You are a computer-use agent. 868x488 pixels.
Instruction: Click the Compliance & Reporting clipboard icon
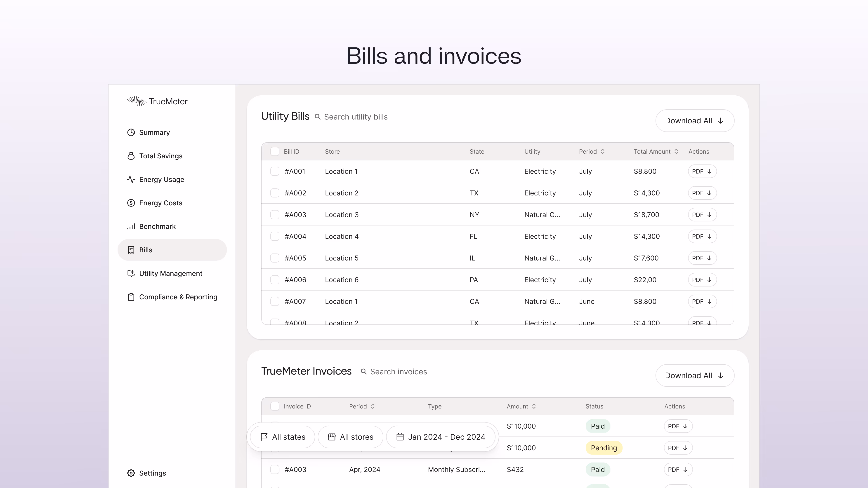coord(131,297)
